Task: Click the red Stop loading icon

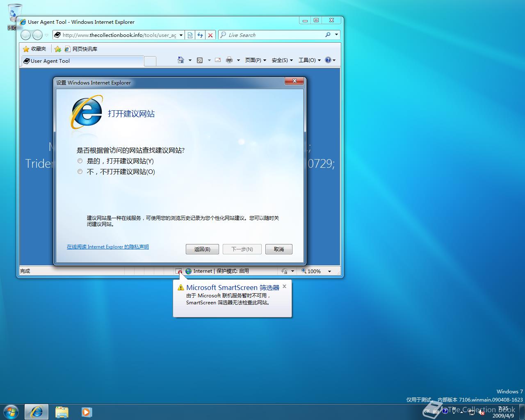Action: [x=210, y=35]
